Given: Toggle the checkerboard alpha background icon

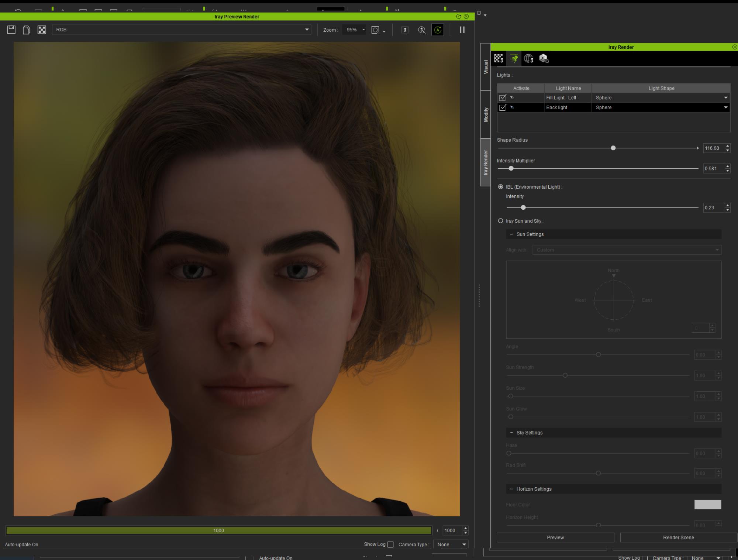Looking at the screenshot, I should (42, 30).
